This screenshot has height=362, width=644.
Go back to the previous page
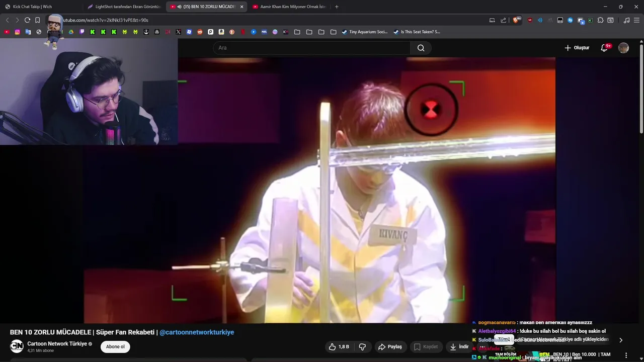point(7,20)
